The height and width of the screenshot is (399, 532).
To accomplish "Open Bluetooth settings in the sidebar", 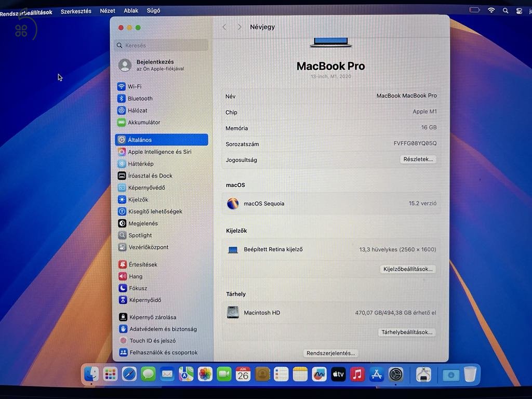I will point(135,98).
